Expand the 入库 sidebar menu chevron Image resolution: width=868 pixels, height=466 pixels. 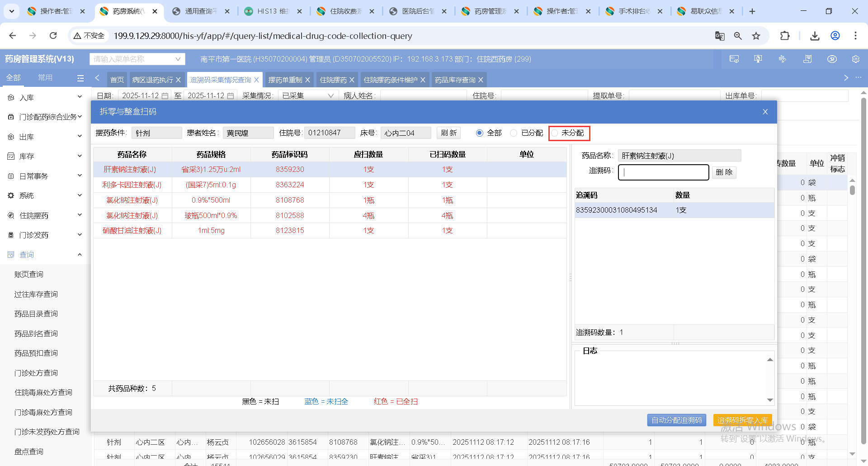80,97
